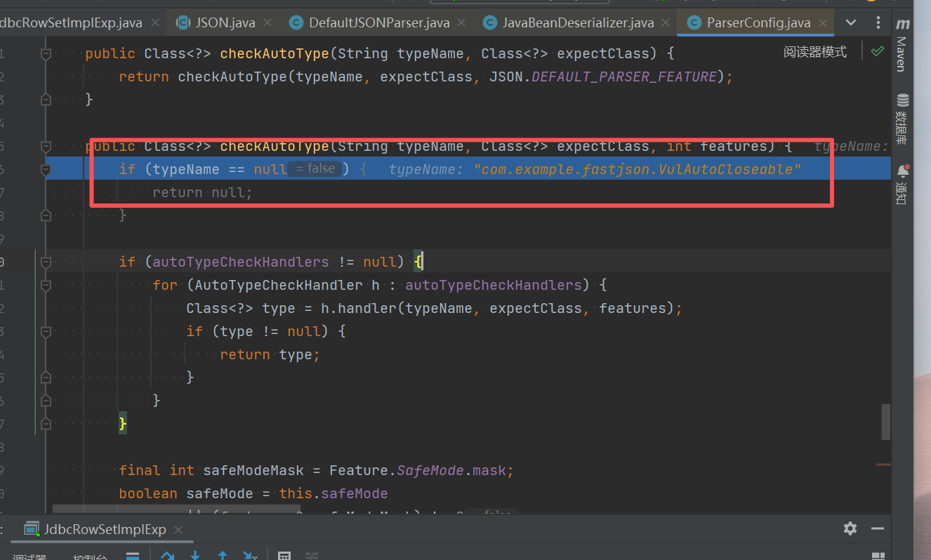Click the Step Into debugger arrow
Image resolution: width=931 pixels, height=560 pixels.
click(x=195, y=556)
